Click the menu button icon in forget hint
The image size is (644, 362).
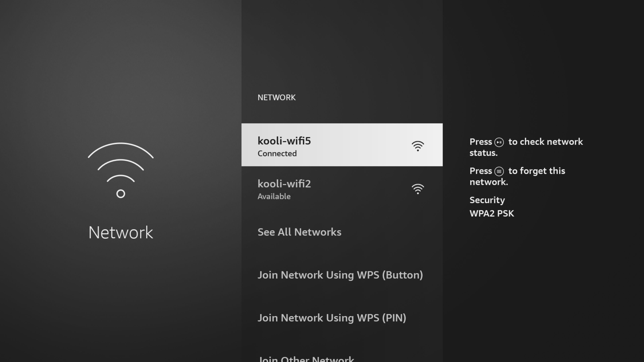[x=499, y=171]
